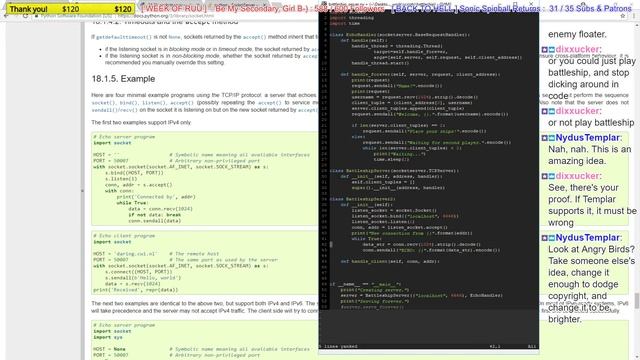Open the bind() link in Example section
The width and height of the screenshot is (640, 360).
(x=129, y=103)
